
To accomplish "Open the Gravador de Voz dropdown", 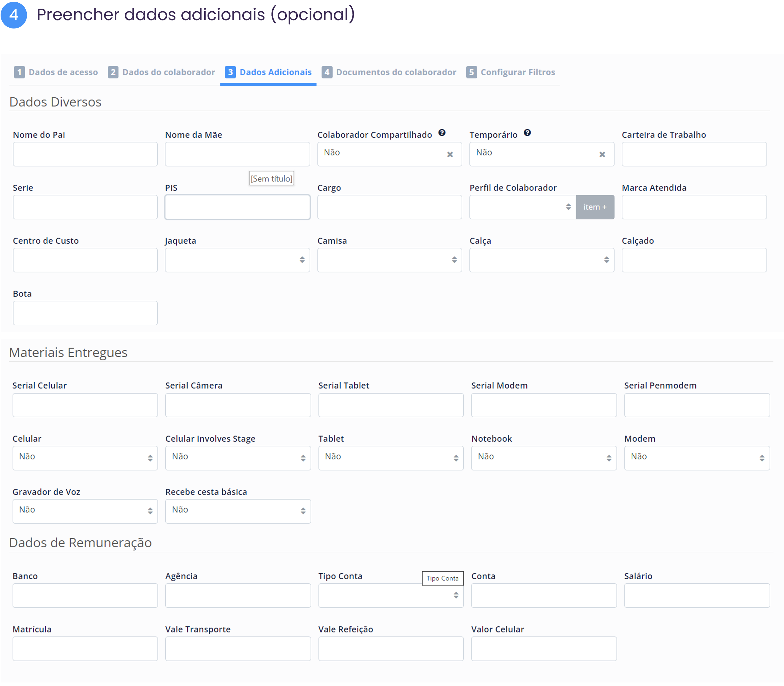I will [85, 511].
